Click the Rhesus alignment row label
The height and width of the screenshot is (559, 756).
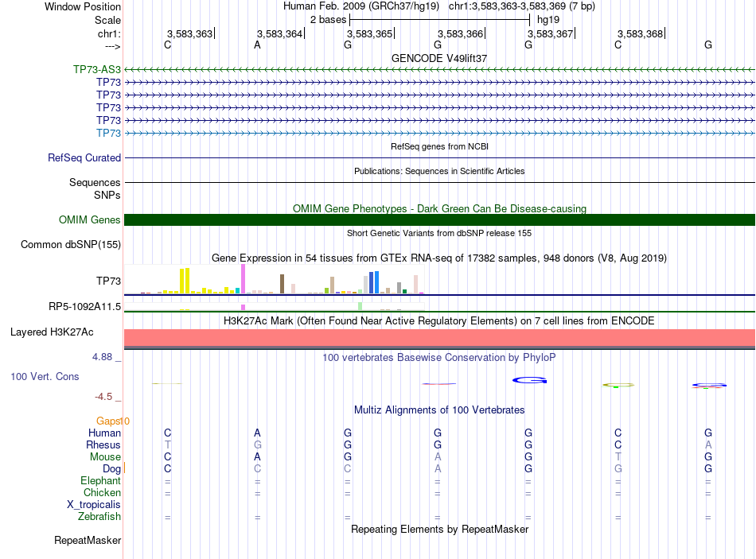point(103,444)
